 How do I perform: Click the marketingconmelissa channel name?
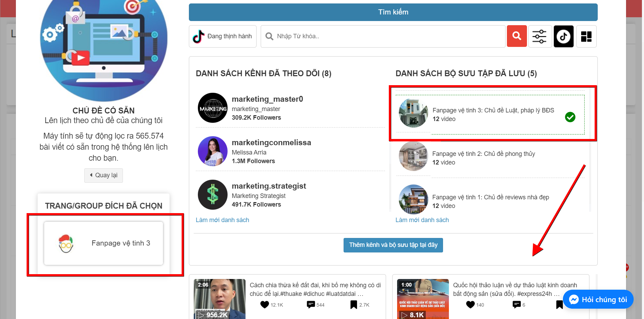[x=271, y=142]
